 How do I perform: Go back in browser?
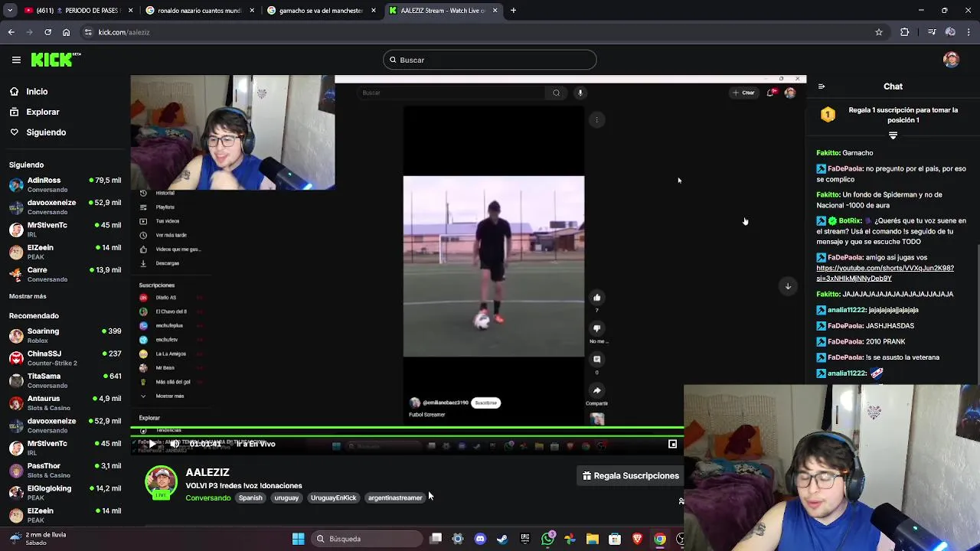click(x=11, y=32)
